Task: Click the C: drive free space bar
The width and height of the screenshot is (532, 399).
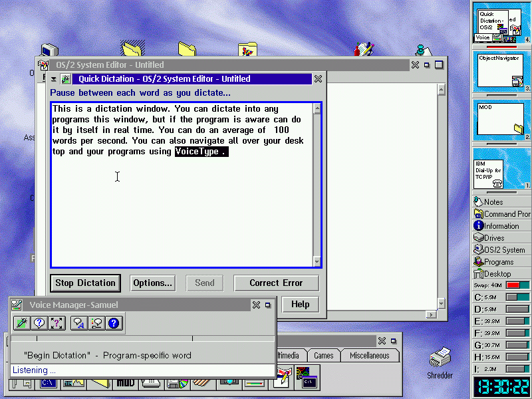Action: point(518,297)
